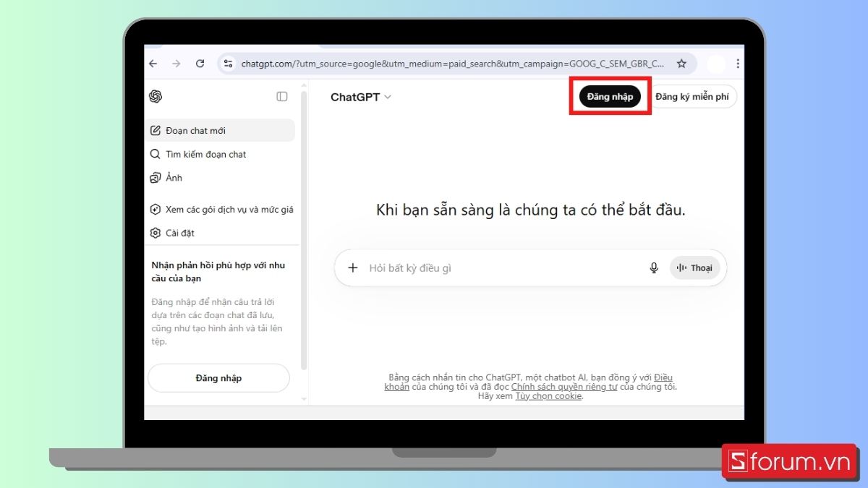Image resolution: width=868 pixels, height=488 pixels.
Task: Click the black Đăng nhập button at top
Action: point(610,97)
